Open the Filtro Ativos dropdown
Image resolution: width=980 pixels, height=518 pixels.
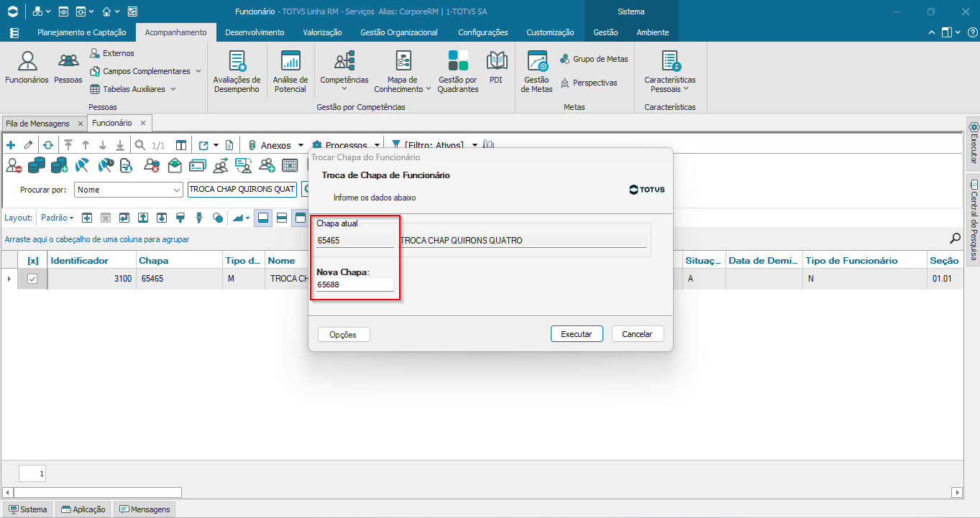click(x=475, y=145)
